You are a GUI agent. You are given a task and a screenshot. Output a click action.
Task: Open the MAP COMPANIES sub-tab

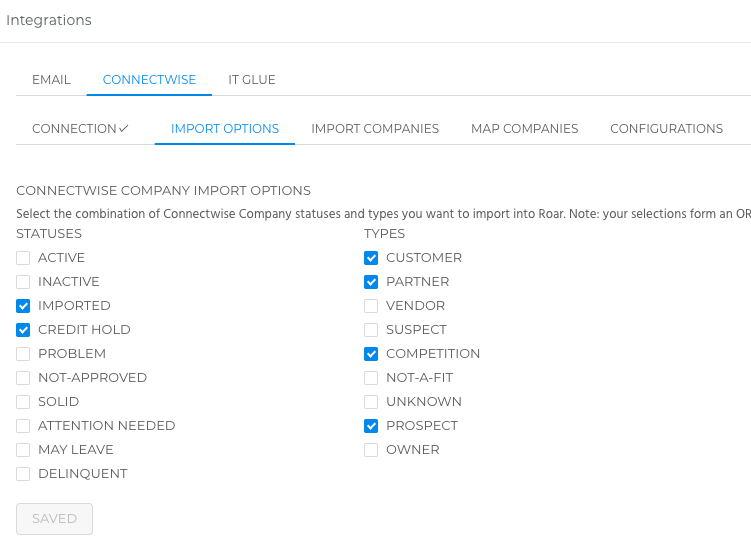[524, 128]
